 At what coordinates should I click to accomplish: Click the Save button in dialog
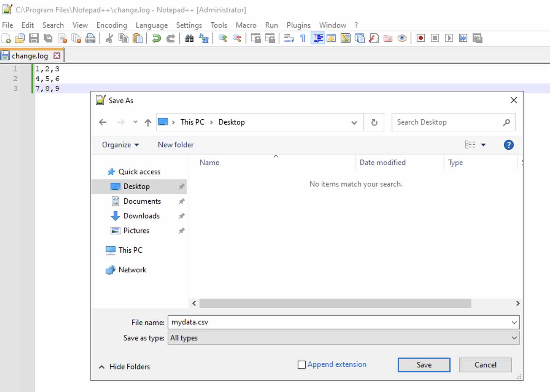coord(424,365)
